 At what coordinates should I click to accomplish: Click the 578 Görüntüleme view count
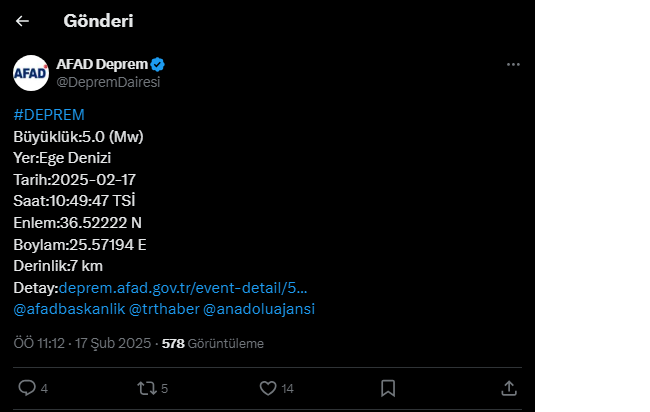pos(213,344)
